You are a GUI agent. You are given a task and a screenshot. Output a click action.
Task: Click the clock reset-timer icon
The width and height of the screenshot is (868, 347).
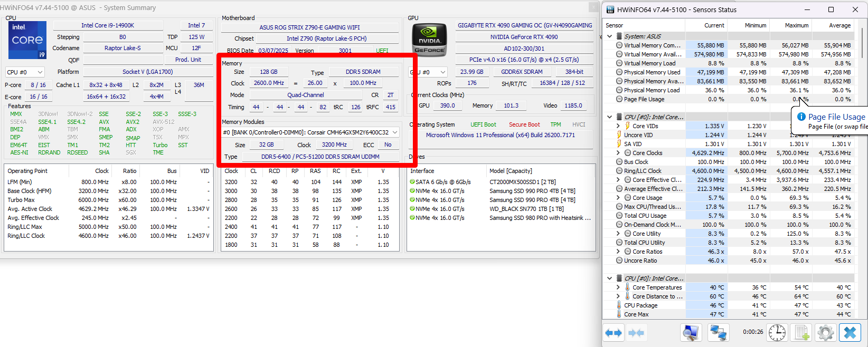pos(777,333)
